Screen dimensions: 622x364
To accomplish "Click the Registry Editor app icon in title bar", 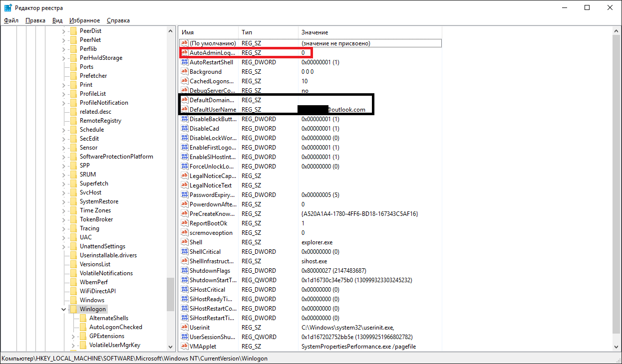I will pyautogui.click(x=8, y=8).
